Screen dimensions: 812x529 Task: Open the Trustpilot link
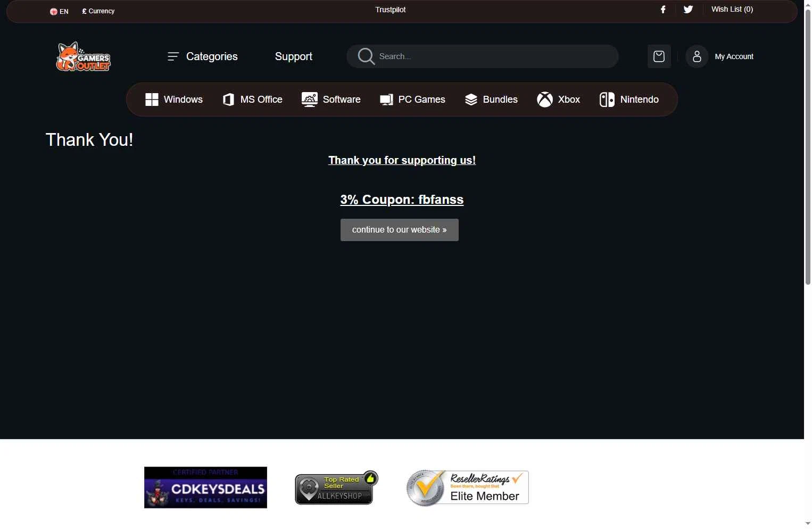point(391,10)
